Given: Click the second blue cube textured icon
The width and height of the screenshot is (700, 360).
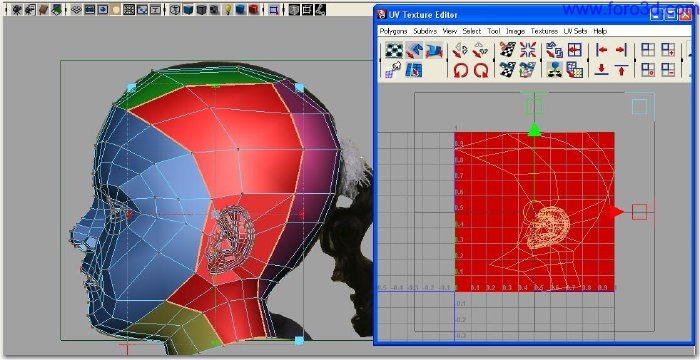Looking at the screenshot, I should (x=241, y=9).
